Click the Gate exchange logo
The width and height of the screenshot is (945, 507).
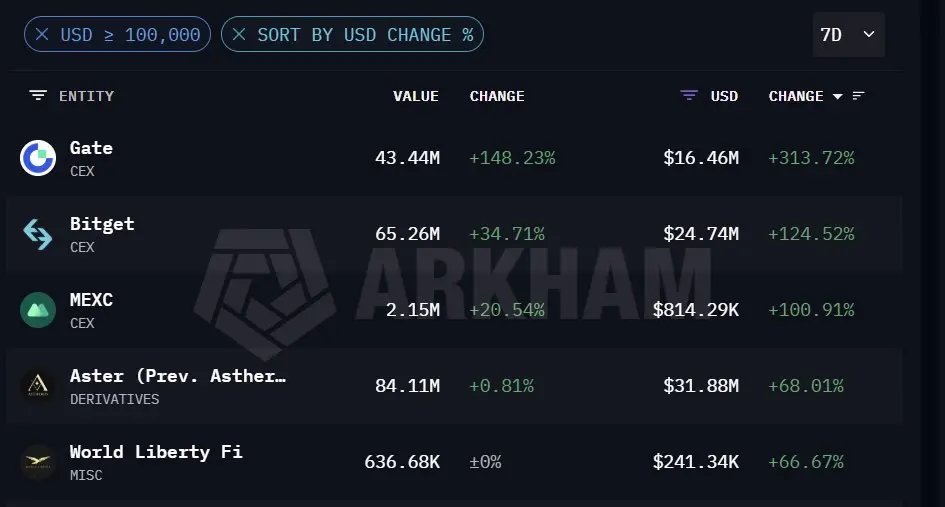38,158
